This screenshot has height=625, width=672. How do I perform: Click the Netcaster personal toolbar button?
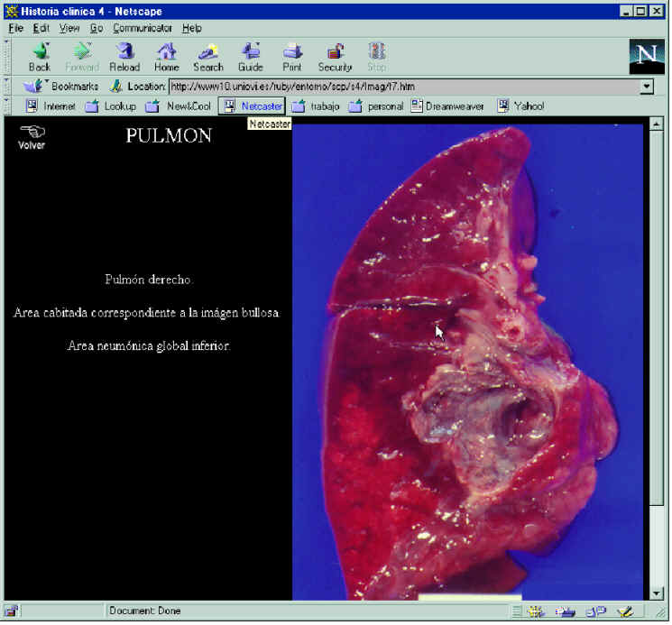[x=252, y=106]
